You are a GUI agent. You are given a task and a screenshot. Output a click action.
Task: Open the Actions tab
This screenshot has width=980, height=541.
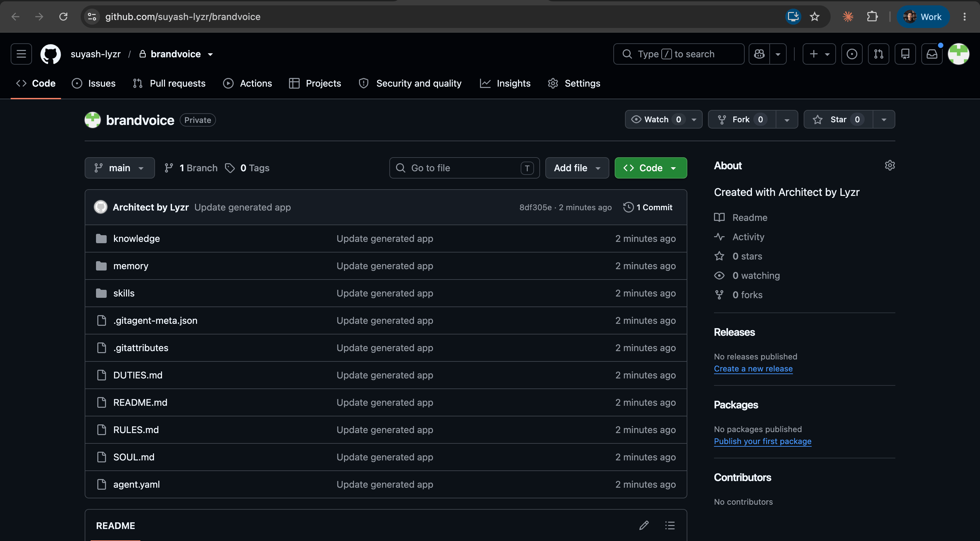click(247, 83)
